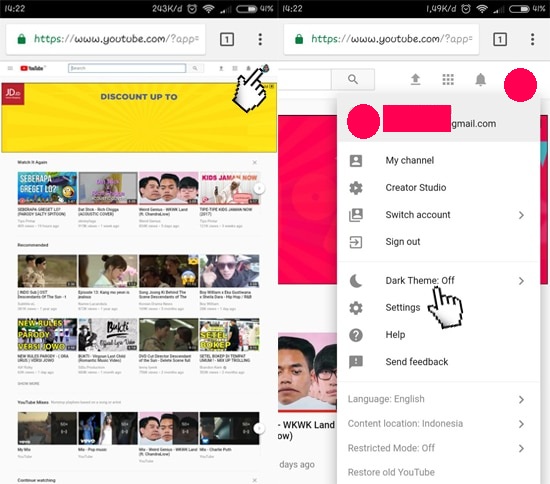Open the Mix - Pop music thumbnail
Image resolution: width=550 pixels, height=484 pixels.
point(108,428)
